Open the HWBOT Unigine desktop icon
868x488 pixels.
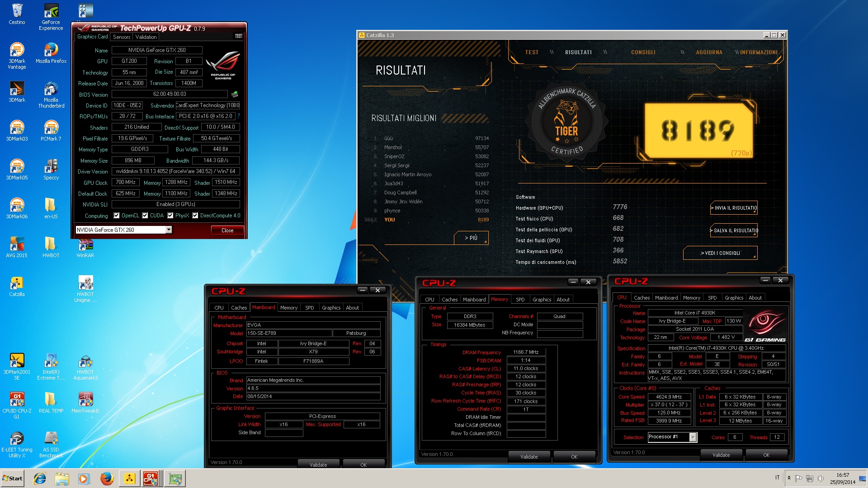[85, 289]
